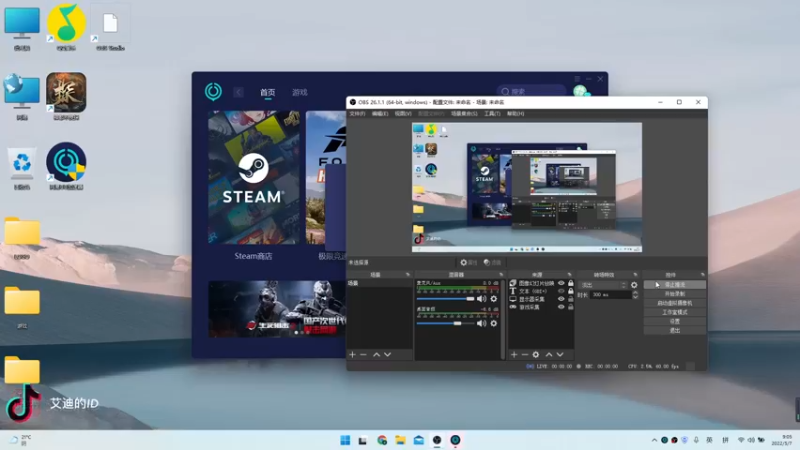Move source up in sources panel
800x450 pixels.
(x=549, y=354)
